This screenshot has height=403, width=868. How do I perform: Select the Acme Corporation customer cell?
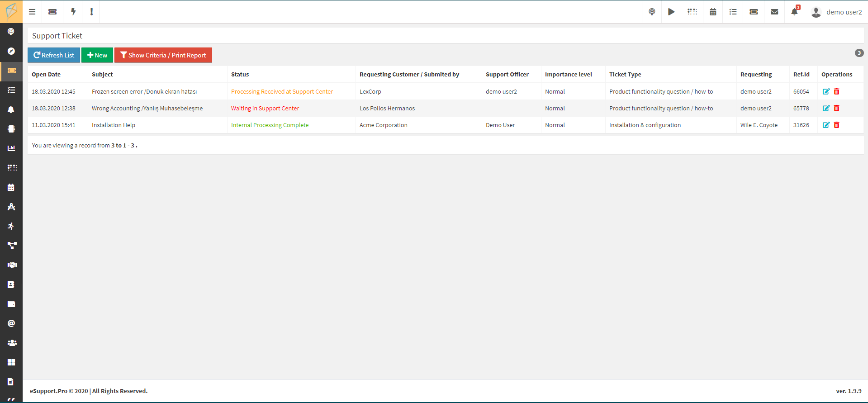tap(384, 125)
